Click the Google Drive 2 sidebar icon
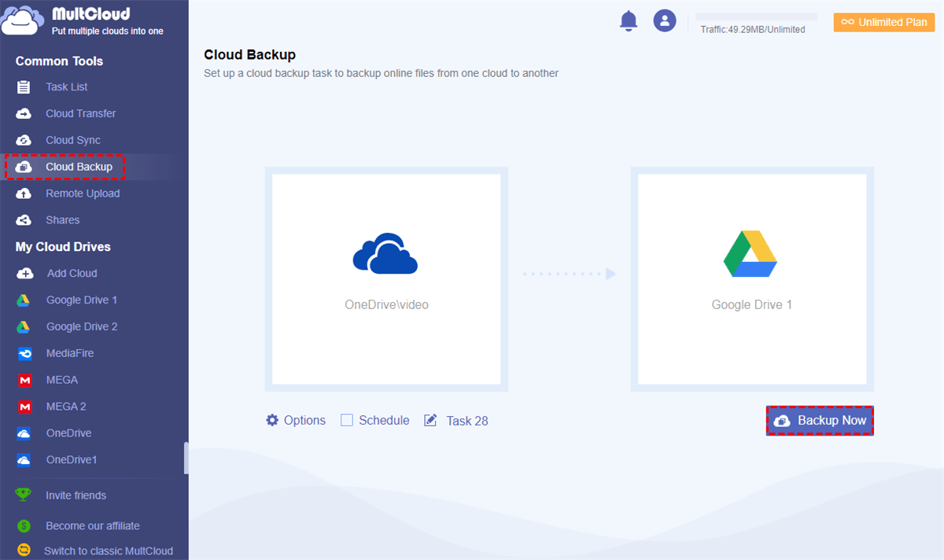This screenshot has height=560, width=944. (x=24, y=327)
